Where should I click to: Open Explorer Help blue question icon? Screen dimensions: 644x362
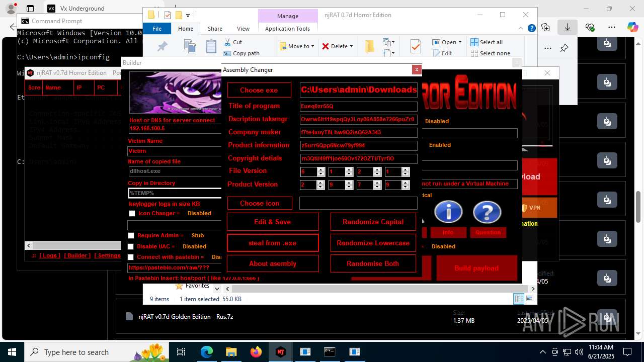(531, 29)
